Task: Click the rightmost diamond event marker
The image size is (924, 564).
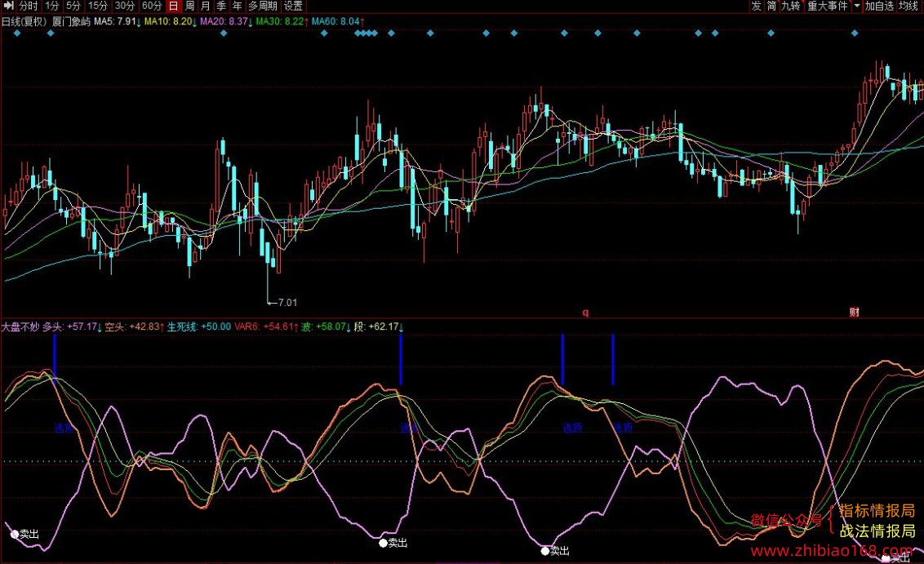Action: pos(855,33)
